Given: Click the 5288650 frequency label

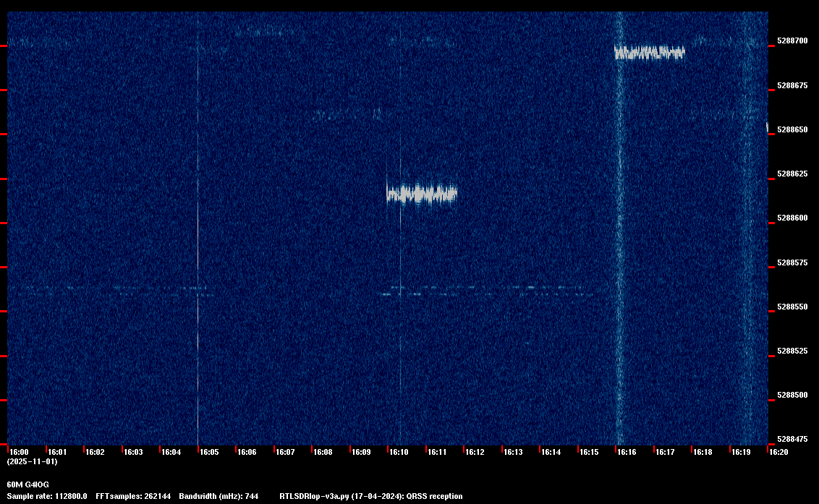Looking at the screenshot, I should pyautogui.click(x=792, y=129).
